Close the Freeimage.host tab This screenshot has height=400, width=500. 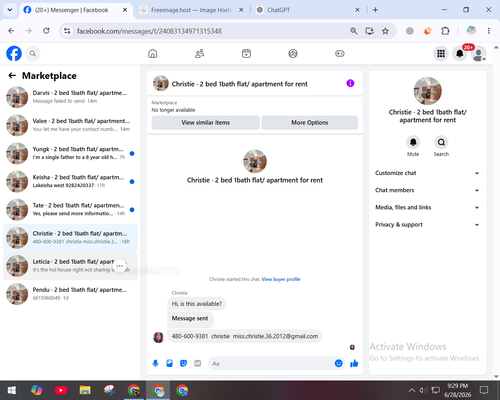pos(241,10)
